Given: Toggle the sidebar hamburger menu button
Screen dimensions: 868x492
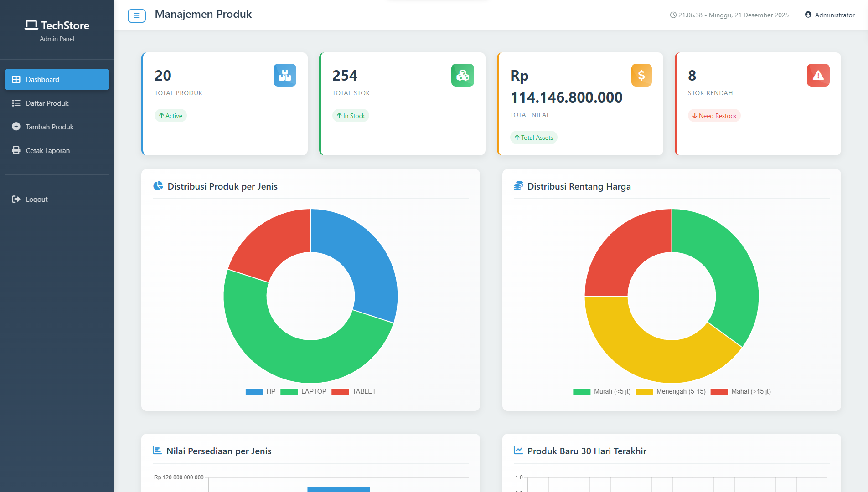Looking at the screenshot, I should (136, 15).
